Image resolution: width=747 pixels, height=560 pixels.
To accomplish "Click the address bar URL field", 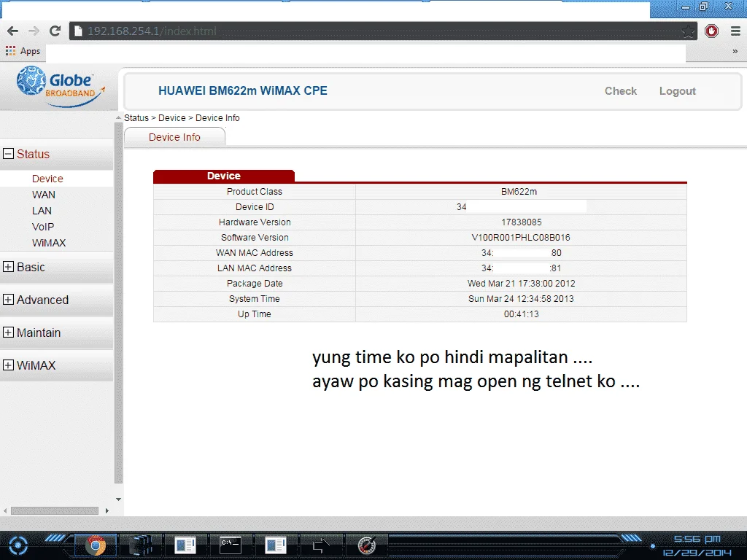I will click(x=382, y=31).
